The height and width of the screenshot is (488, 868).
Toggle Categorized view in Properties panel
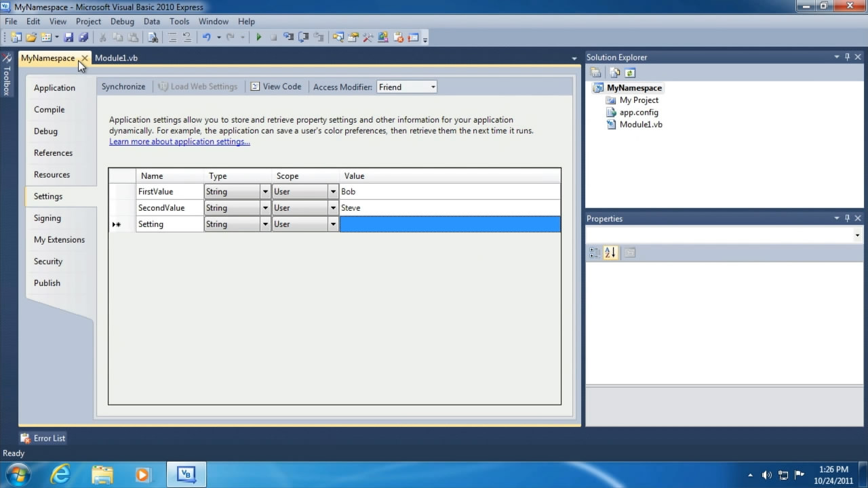(595, 253)
